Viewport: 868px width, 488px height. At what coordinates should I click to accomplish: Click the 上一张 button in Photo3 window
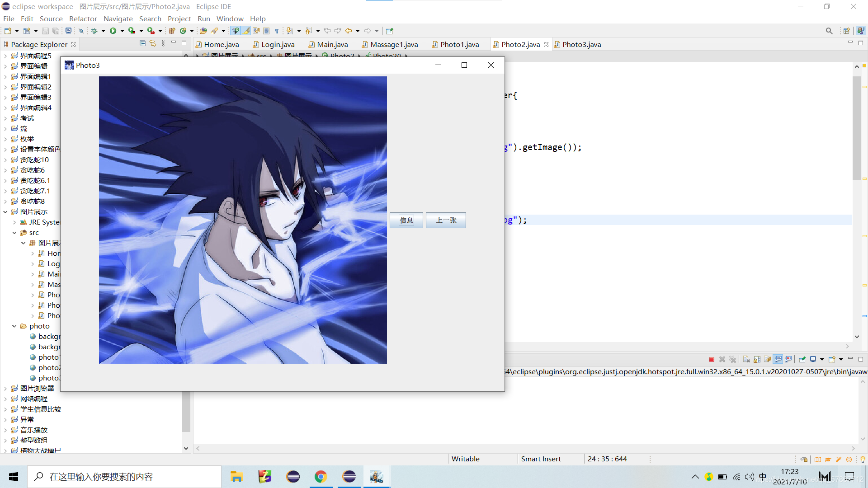click(x=446, y=220)
